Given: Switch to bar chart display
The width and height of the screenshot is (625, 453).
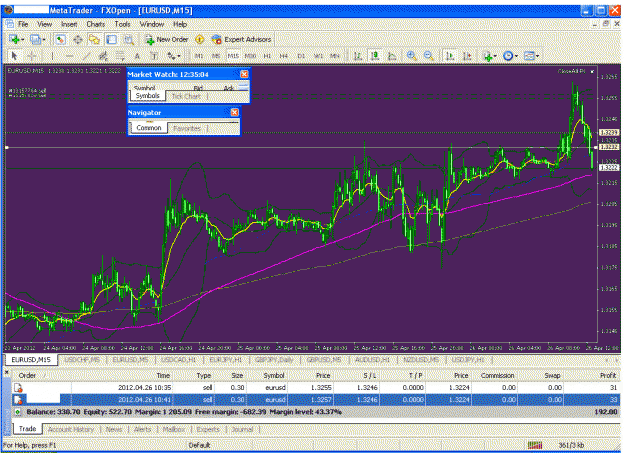Looking at the screenshot, I should [x=358, y=56].
